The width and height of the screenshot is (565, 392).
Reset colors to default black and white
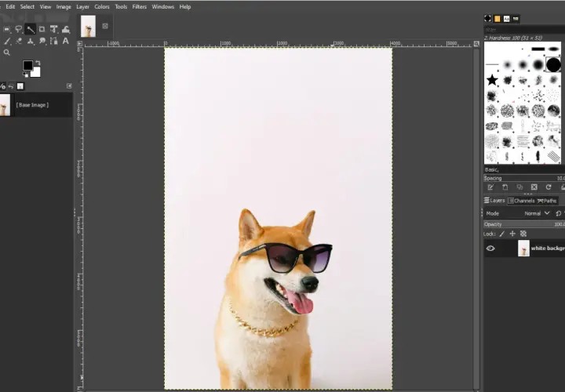25,74
